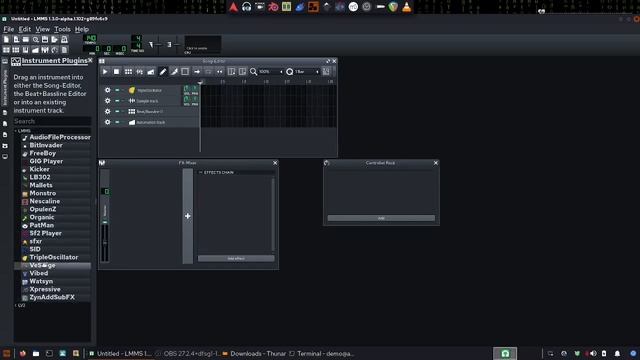Image resolution: width=640 pixels, height=360 pixels.
Task: Open the Edit menu
Action: point(24,29)
